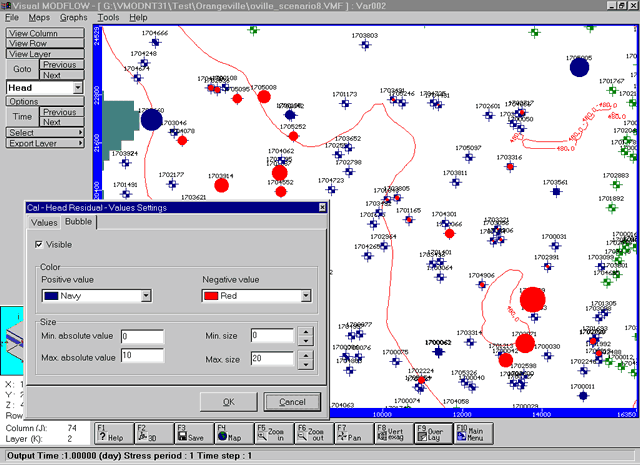Select the Bubble tab

78,222
